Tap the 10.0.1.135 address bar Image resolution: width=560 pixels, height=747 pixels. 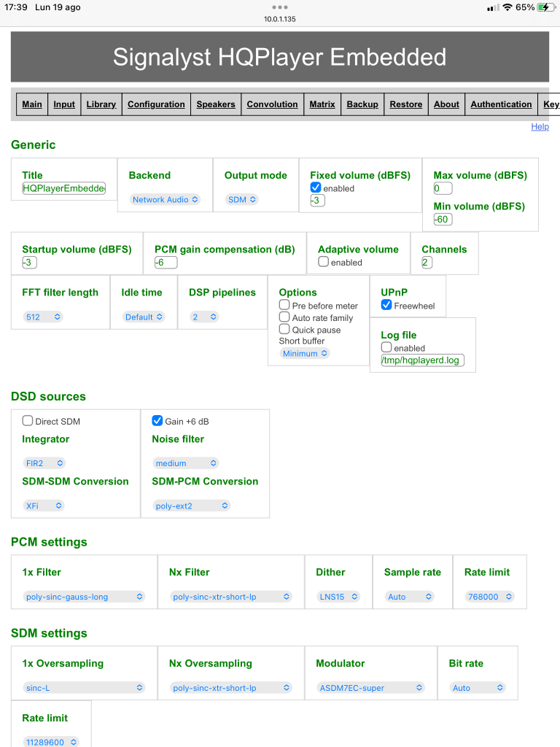click(280, 19)
